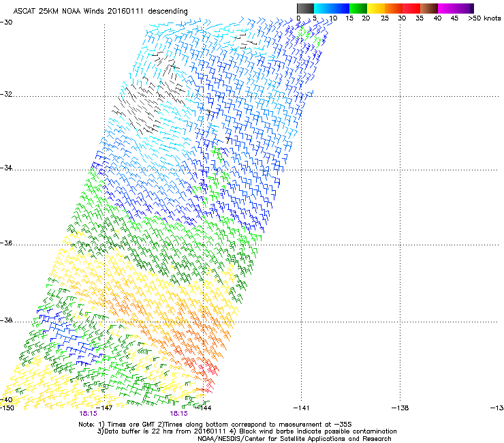Select the red 30-35 knots color bar segment
Viewport: 504px width, 443px height.
pyautogui.click(x=411, y=8)
